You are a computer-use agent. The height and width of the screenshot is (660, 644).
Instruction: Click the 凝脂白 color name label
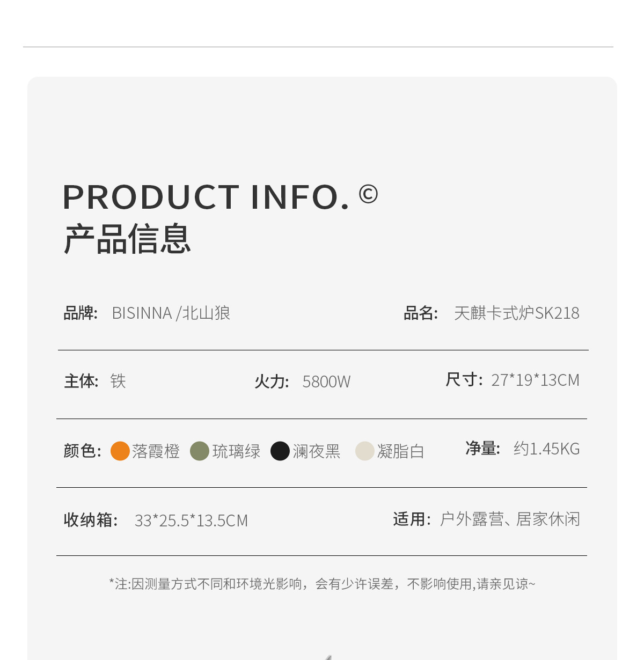(401, 451)
